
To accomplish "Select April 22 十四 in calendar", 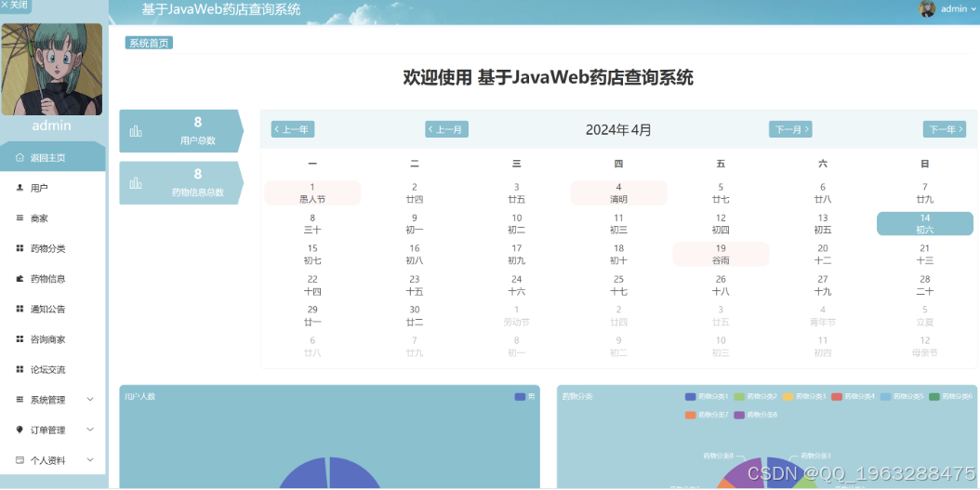I will point(312,285).
